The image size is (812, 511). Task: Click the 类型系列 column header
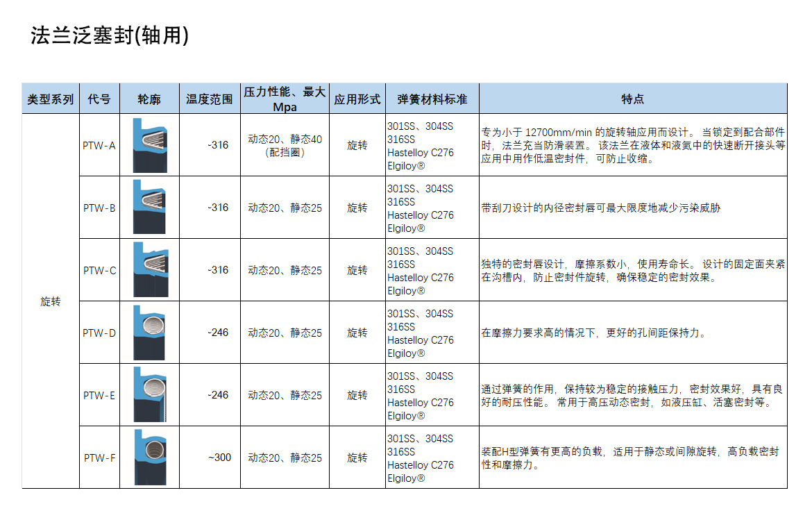tap(50, 99)
